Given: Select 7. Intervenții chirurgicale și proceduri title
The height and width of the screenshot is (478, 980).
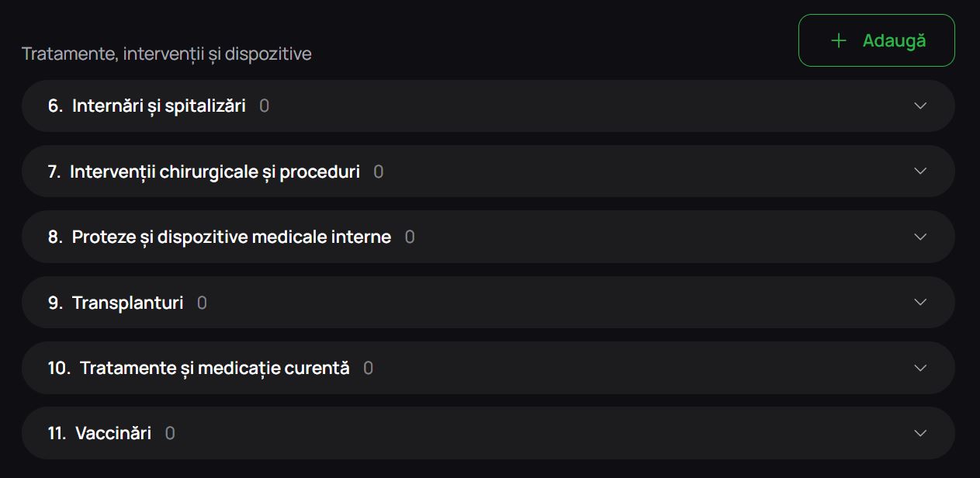Looking at the screenshot, I should pos(204,171).
